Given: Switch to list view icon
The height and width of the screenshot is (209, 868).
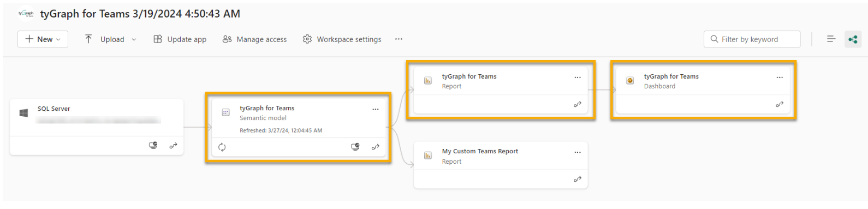Looking at the screenshot, I should pyautogui.click(x=831, y=39).
